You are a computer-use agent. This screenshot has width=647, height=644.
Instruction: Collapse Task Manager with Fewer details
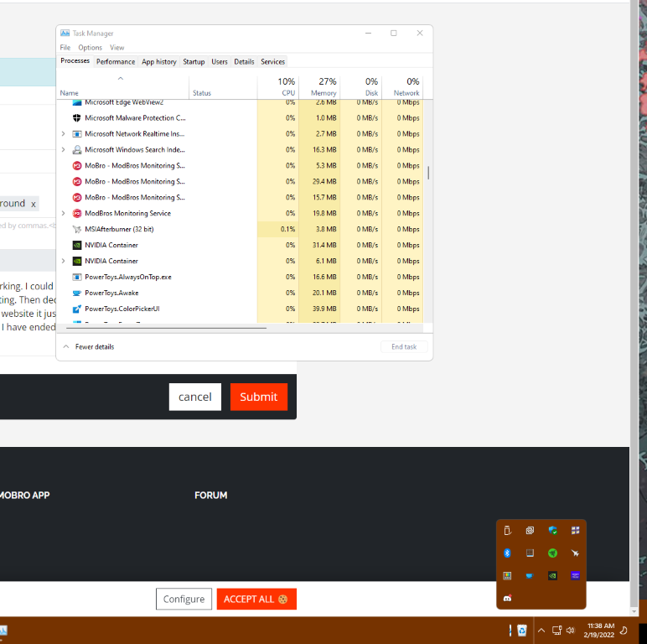tap(89, 347)
